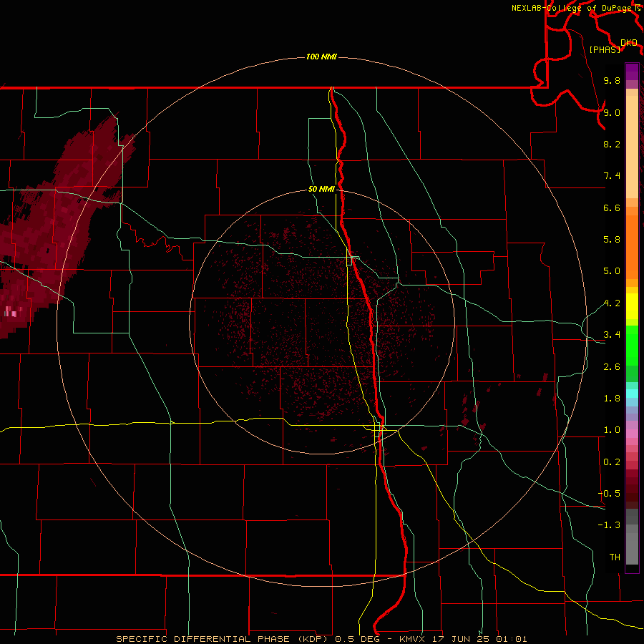Pick the gray bottom color bar segment
644x644 pixels.
click(x=632, y=549)
